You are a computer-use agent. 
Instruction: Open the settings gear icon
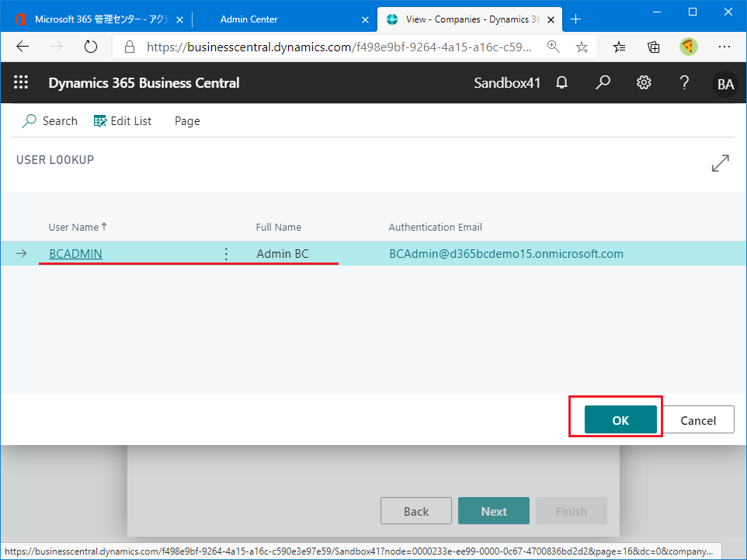[644, 82]
